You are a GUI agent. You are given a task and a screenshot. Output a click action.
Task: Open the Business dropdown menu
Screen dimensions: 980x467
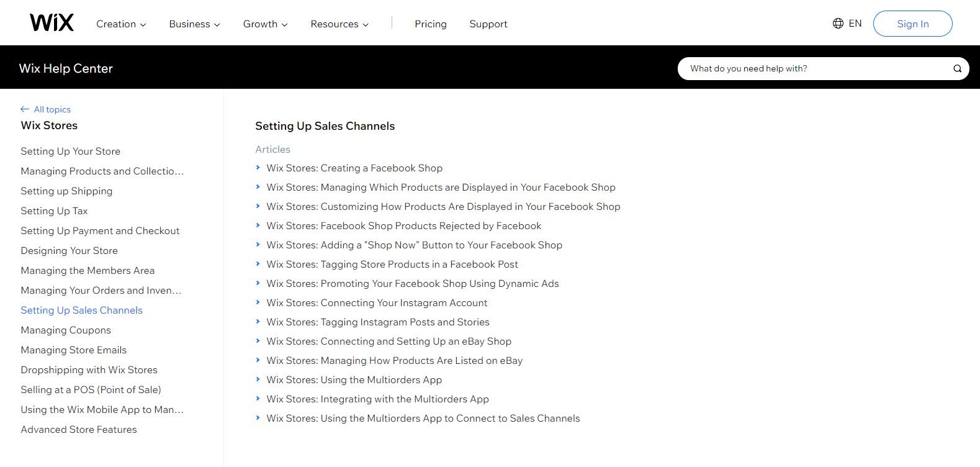194,24
